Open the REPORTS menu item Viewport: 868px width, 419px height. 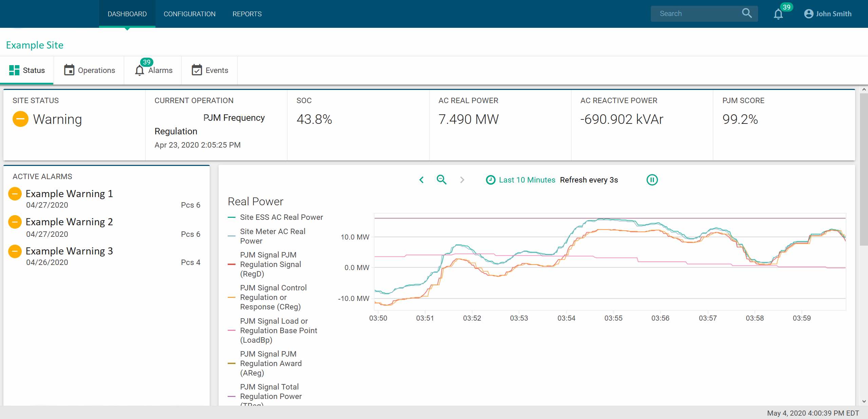[x=247, y=13]
